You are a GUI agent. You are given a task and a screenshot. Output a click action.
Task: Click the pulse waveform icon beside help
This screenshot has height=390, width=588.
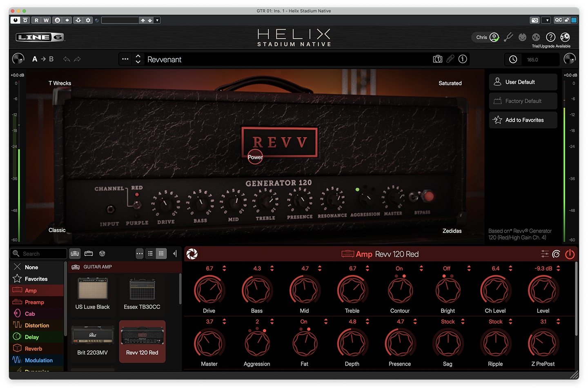[536, 38]
